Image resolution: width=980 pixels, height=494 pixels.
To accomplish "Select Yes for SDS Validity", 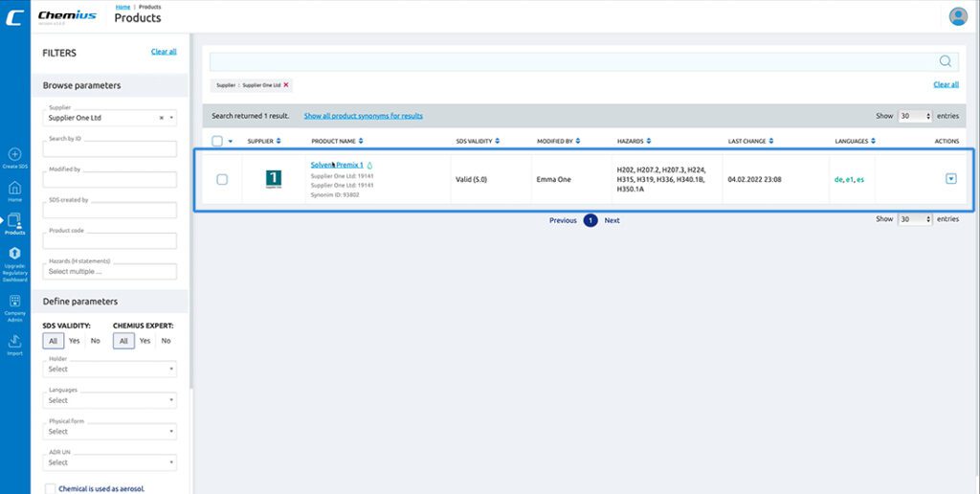I will click(75, 341).
